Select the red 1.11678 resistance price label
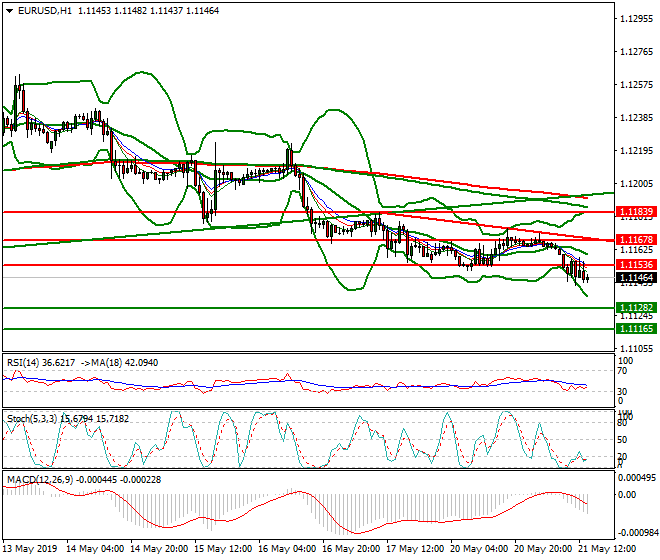660x560 pixels. pyautogui.click(x=636, y=240)
